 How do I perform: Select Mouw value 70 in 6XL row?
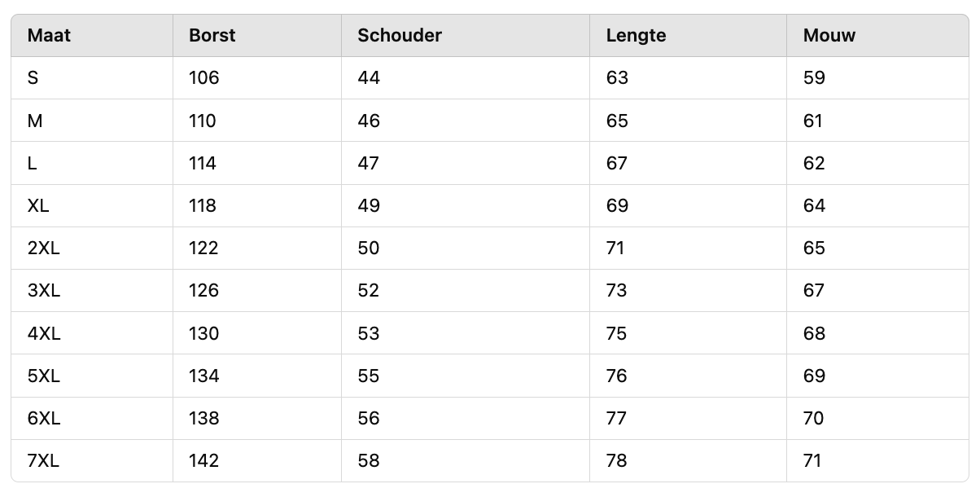click(814, 419)
